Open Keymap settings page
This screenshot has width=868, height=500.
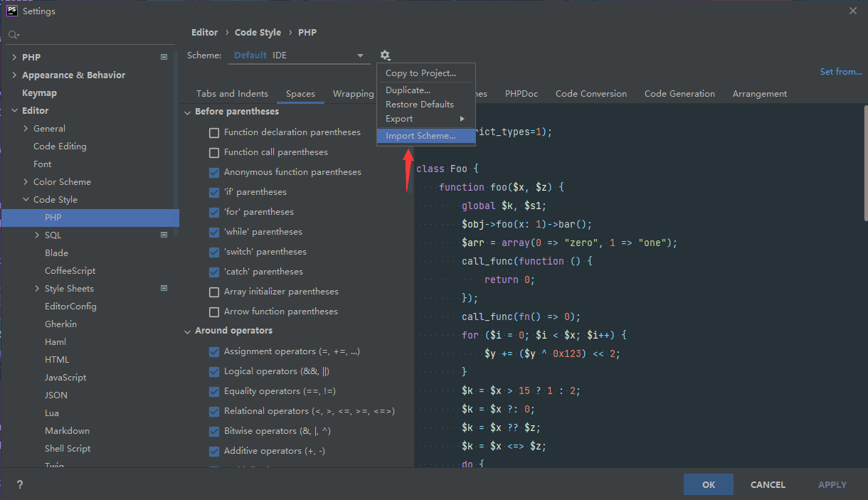click(x=39, y=93)
